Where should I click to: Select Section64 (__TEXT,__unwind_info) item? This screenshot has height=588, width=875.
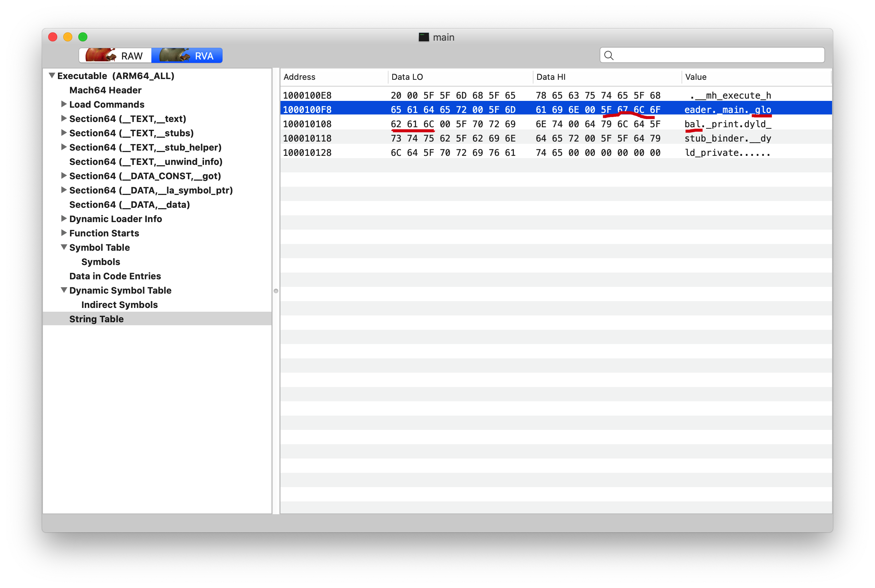146,161
